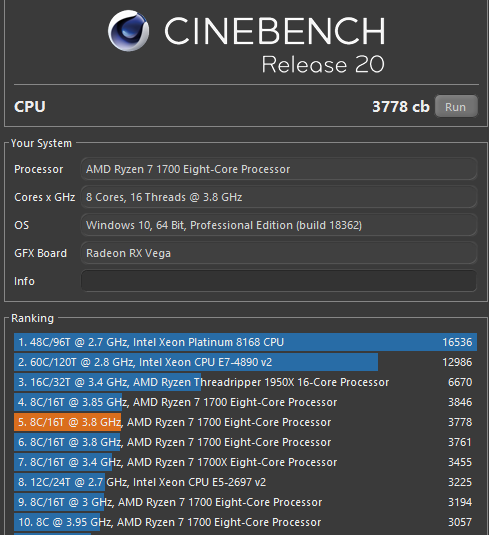Select the Ryzen 7 1700X ranking row

245,462
